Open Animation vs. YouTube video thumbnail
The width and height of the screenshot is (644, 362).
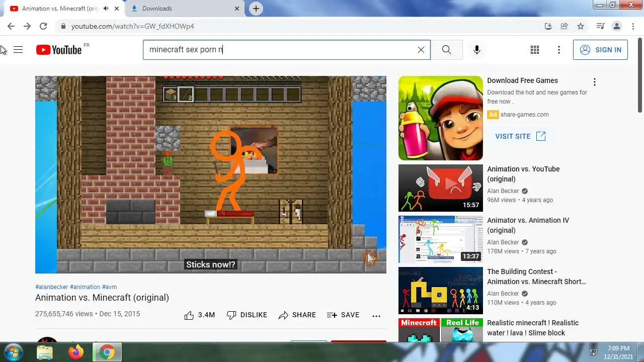pos(441,188)
